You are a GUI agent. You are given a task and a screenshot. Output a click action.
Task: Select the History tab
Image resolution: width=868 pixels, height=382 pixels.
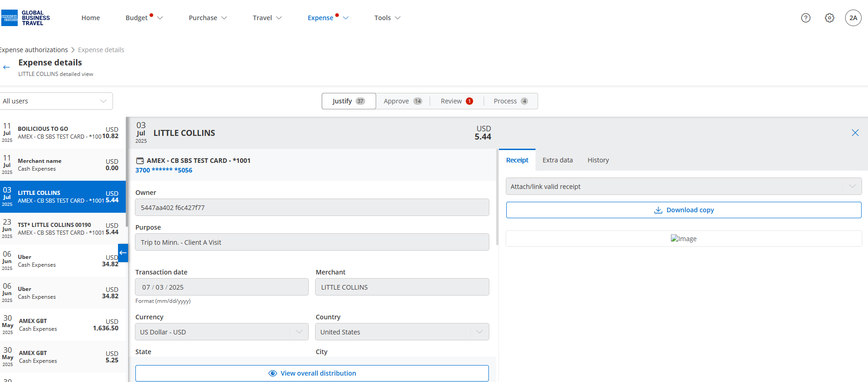598,160
